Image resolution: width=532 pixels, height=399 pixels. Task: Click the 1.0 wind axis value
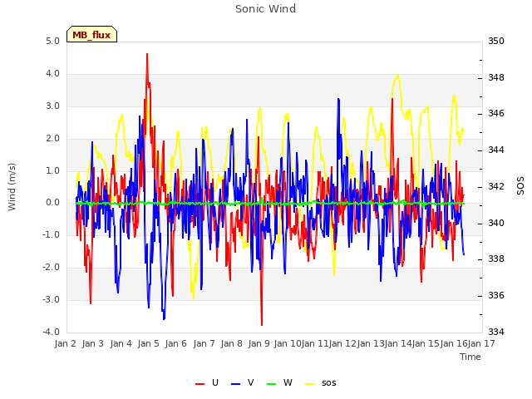(x=52, y=170)
